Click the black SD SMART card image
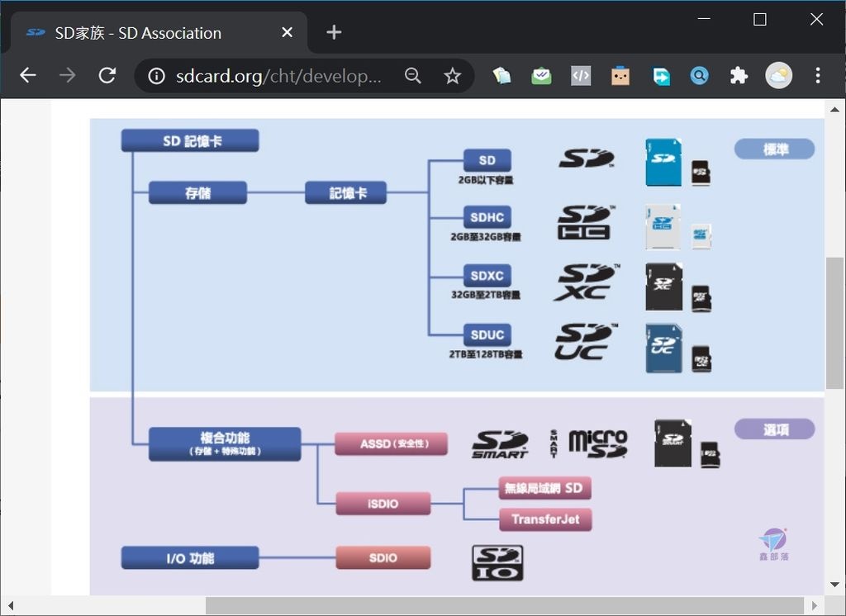Image resolution: width=846 pixels, height=616 pixels. point(673,443)
